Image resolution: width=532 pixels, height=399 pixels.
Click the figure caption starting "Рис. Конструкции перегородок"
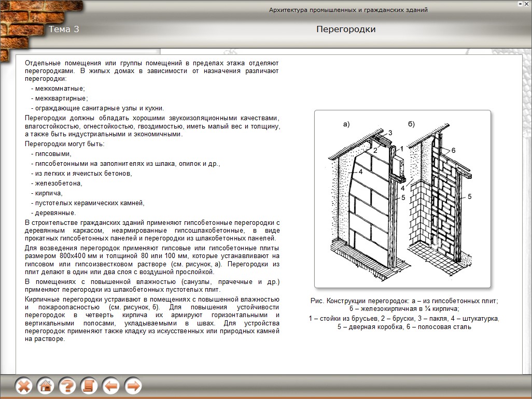(403, 304)
